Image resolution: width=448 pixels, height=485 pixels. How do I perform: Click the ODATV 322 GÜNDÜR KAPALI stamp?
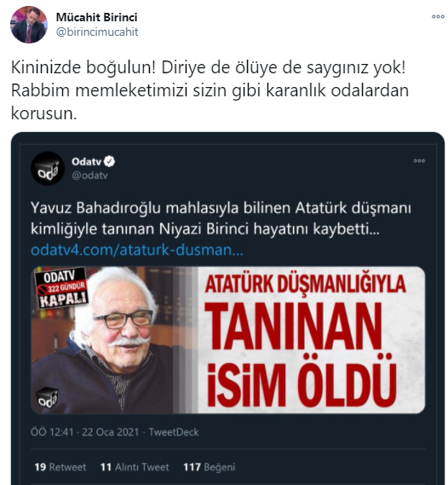pos(61,288)
